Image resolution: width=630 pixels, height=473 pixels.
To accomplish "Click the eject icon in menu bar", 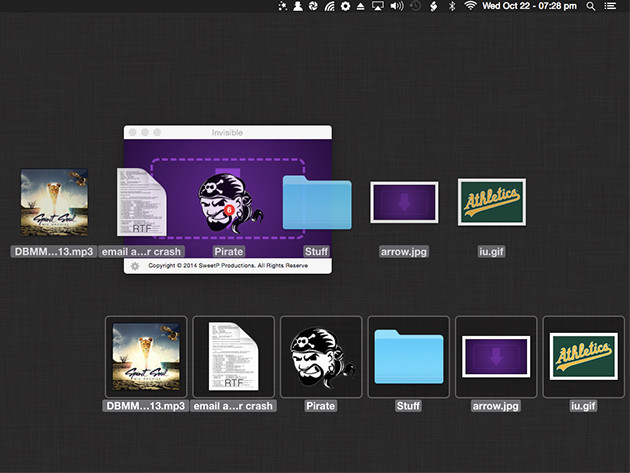I will point(360,7).
